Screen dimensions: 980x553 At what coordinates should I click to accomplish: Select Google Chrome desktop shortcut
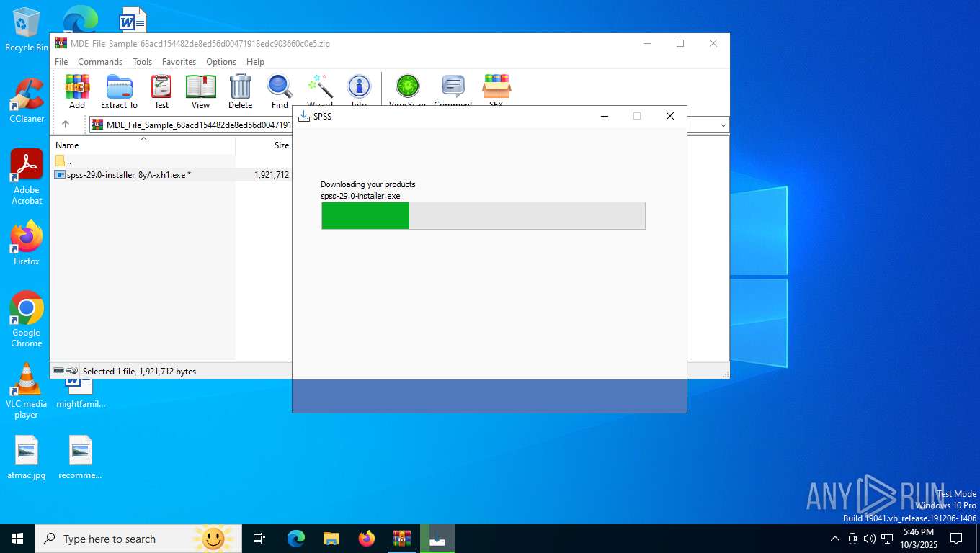pos(27,319)
